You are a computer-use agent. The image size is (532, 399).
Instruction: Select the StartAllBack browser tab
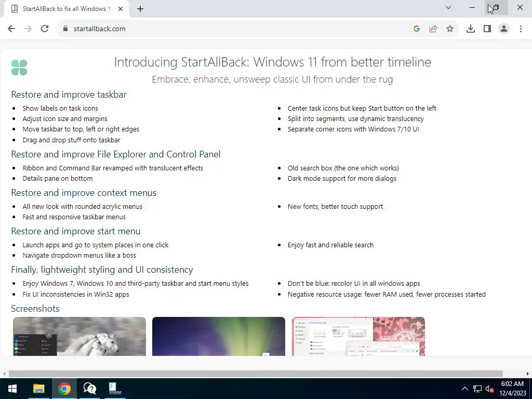click(67, 9)
